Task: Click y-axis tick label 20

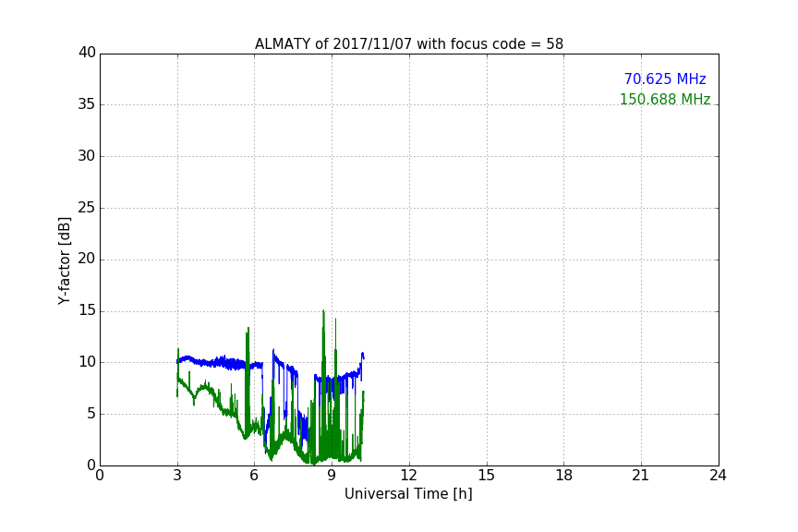Action: tap(87, 259)
